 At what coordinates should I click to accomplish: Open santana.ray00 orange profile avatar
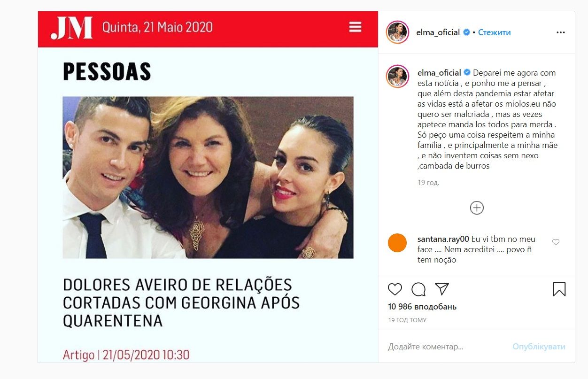397,243
